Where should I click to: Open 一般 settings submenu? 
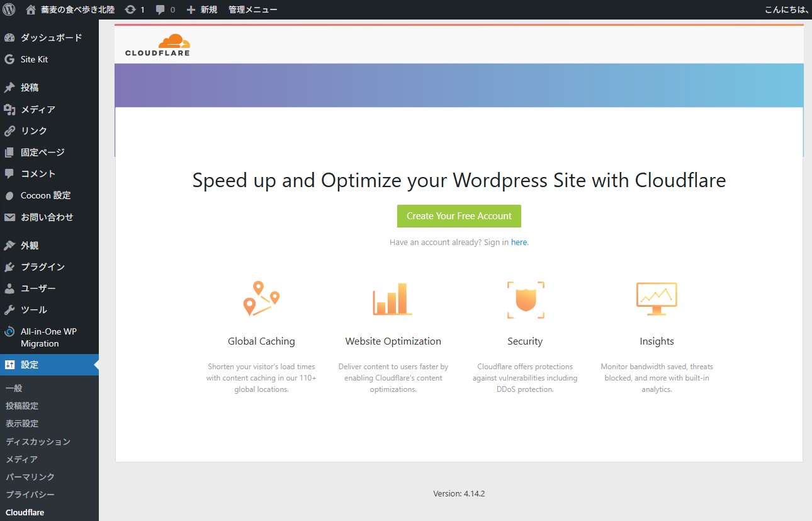[14, 388]
